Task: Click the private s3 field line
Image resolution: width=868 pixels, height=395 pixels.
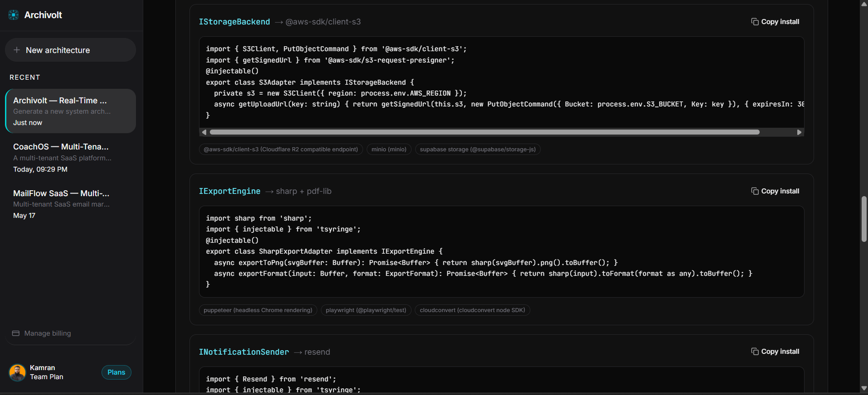Action: [x=340, y=93]
